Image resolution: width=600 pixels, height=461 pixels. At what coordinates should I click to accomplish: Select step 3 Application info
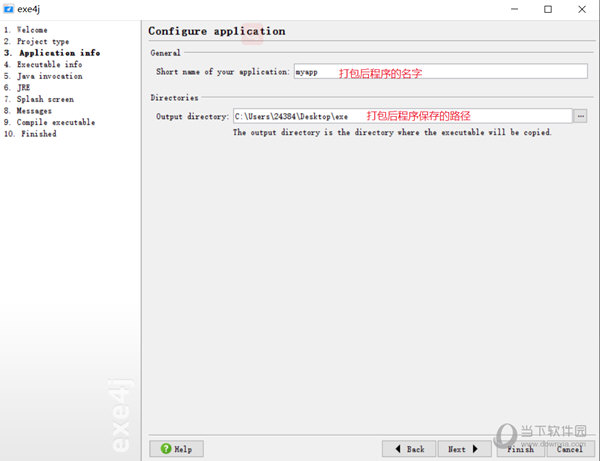tap(52, 53)
